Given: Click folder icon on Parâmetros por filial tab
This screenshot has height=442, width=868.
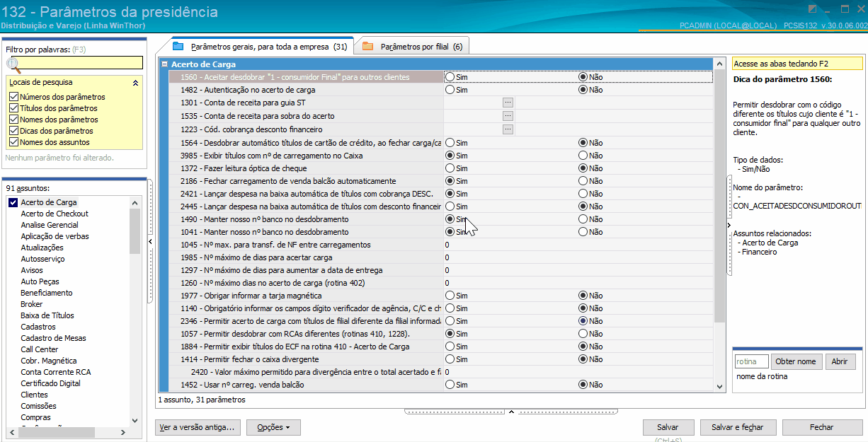Looking at the screenshot, I should [367, 46].
